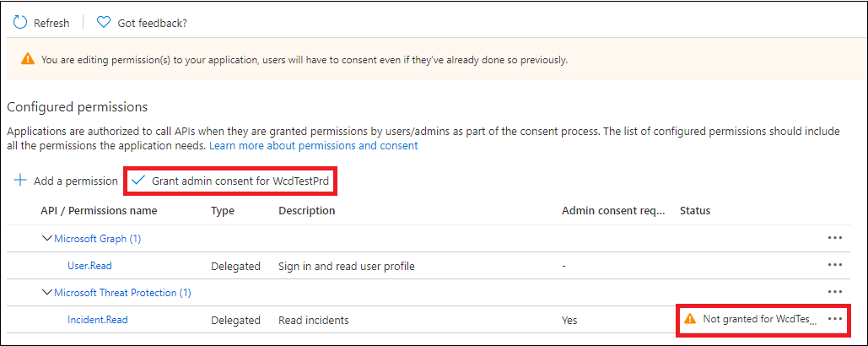868x346 pixels.
Task: Click the plus icon beside Add a permission
Action: coord(20,181)
